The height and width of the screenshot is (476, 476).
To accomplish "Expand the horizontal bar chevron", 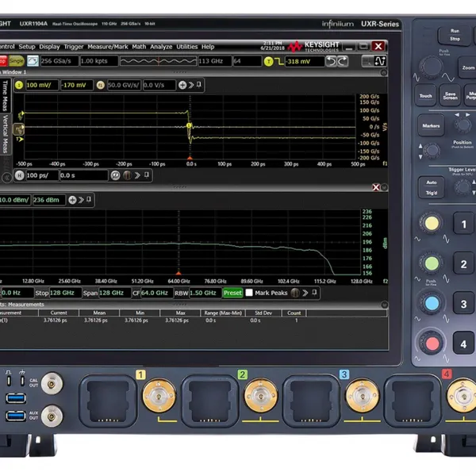I will [x=137, y=175].
